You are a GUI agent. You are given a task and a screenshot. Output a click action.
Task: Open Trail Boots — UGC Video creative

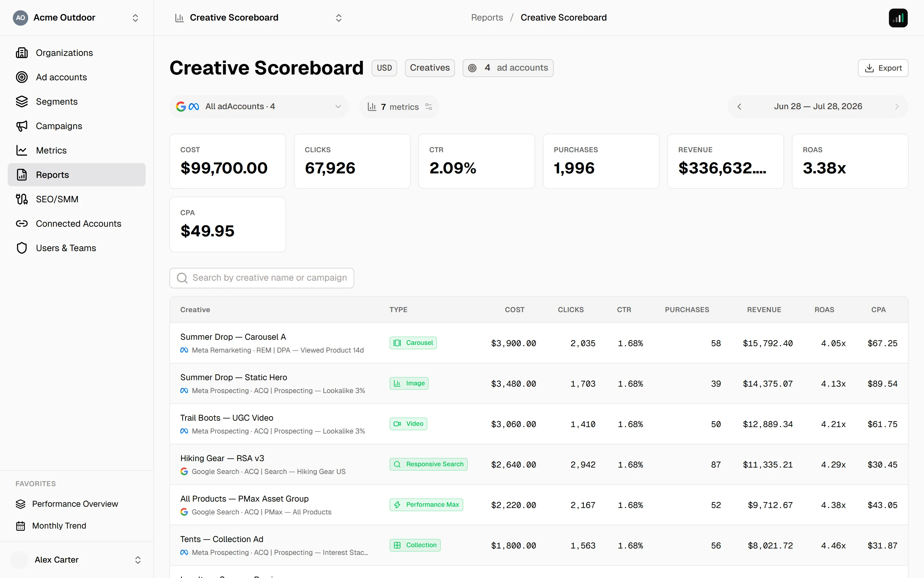click(x=227, y=418)
